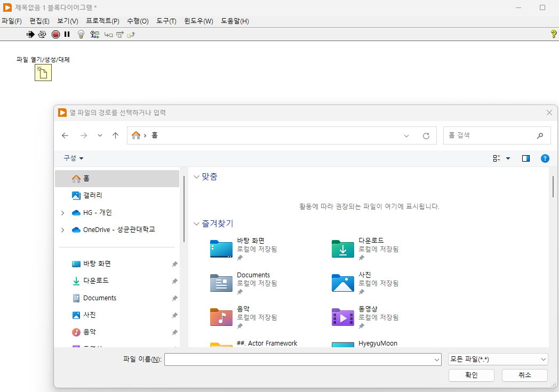Expand OneDrive - 성균관대학교 tree node
The image size is (559, 392).
coord(63,230)
